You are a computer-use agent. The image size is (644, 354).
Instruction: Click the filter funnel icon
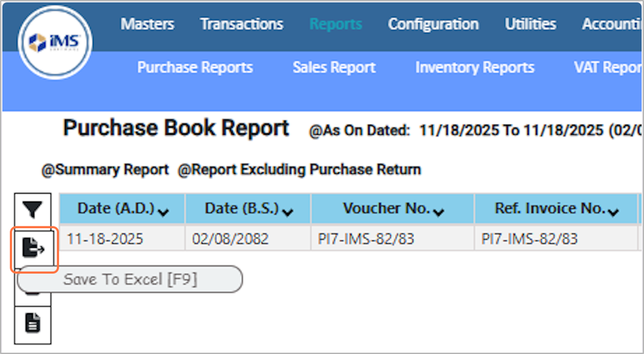(x=33, y=210)
